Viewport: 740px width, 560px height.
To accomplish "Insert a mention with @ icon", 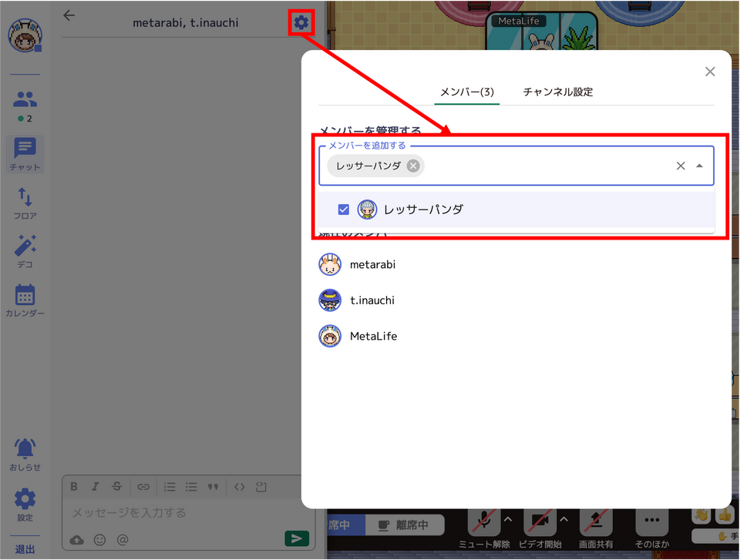I will pyautogui.click(x=123, y=540).
